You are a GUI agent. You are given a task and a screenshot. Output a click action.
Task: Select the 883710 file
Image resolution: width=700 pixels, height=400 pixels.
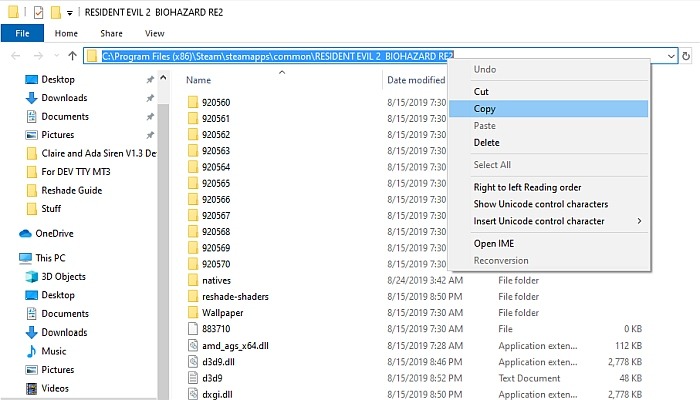click(216, 329)
